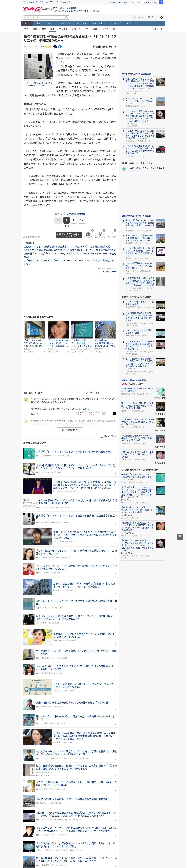Go to page 2 of article

(x=74, y=220)
